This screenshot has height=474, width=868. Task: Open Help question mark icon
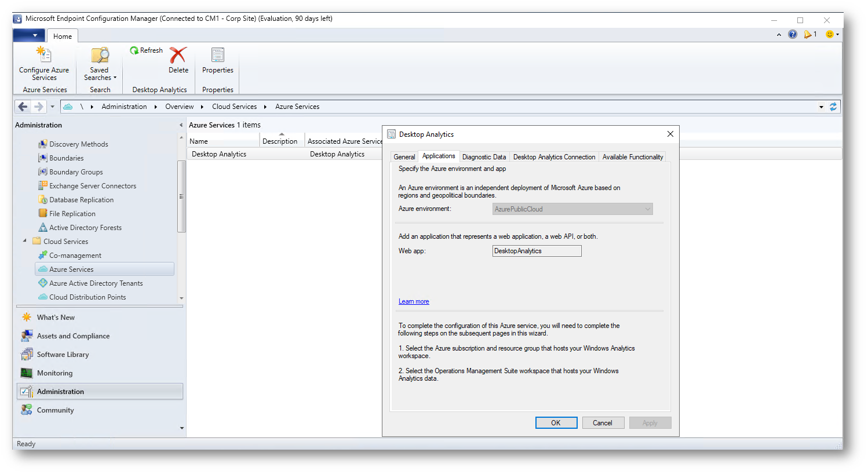(x=793, y=34)
